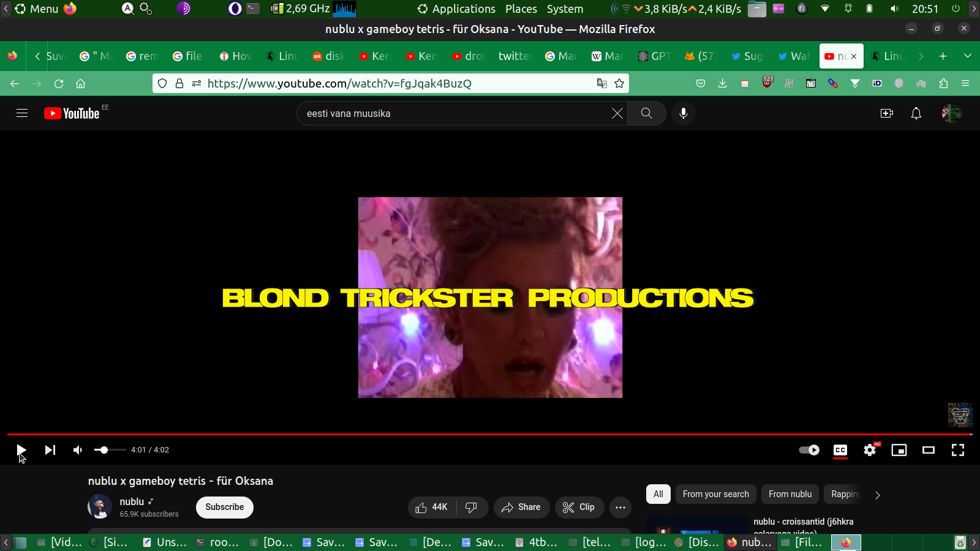Toggle closed captions (CC)

(840, 450)
